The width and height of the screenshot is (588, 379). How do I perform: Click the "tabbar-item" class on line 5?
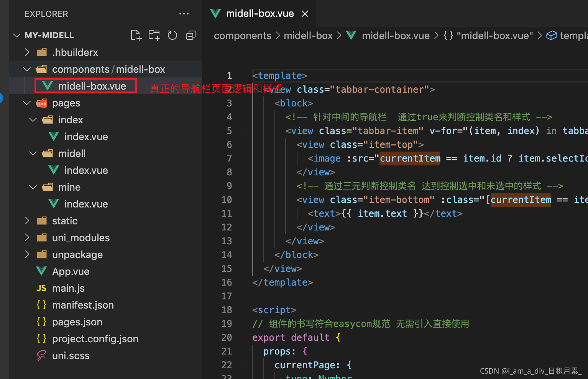tap(388, 131)
